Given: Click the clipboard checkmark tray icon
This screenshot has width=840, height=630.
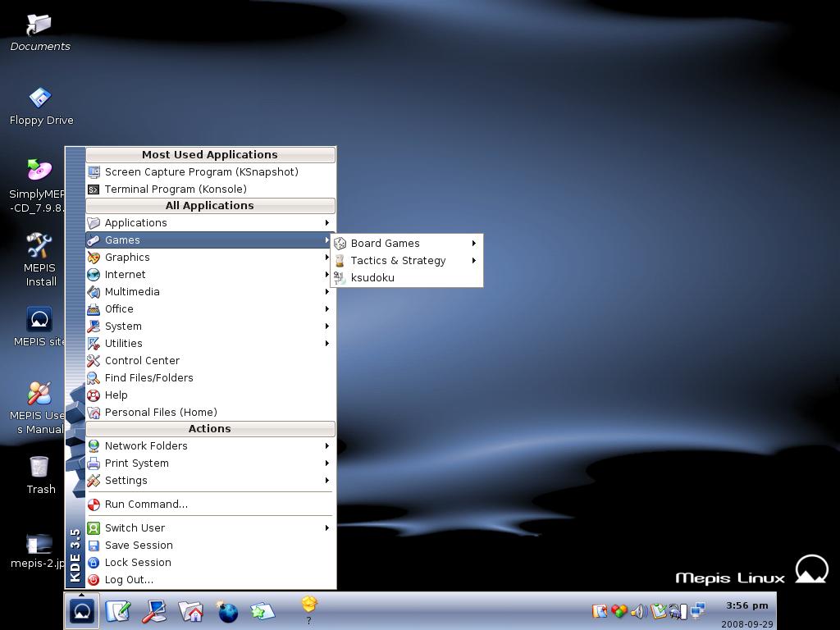Looking at the screenshot, I should pyautogui.click(x=659, y=611).
